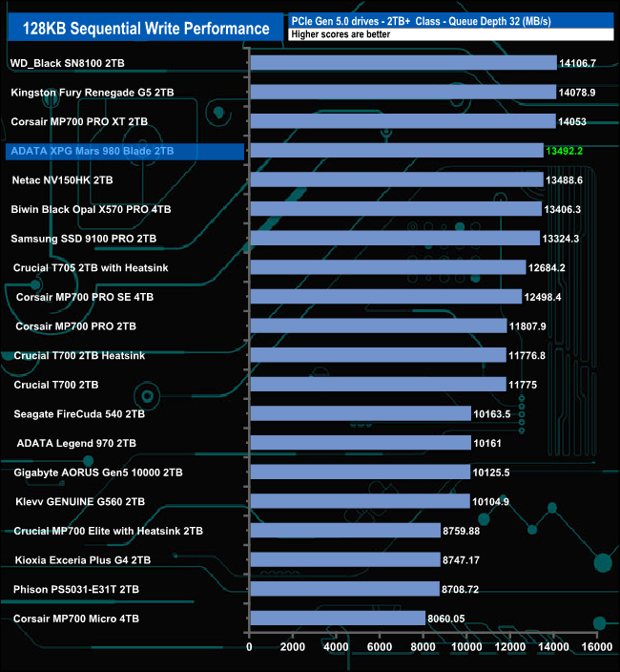Screen dimensions: 620x672
Task: Select the label "Crucial T700 2TB Heatsink"
Action: pyautogui.click(x=79, y=356)
